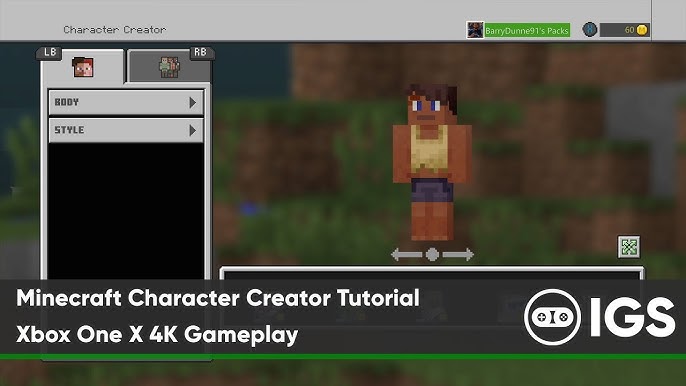
Task: Expand the Body category
Action: [x=126, y=102]
